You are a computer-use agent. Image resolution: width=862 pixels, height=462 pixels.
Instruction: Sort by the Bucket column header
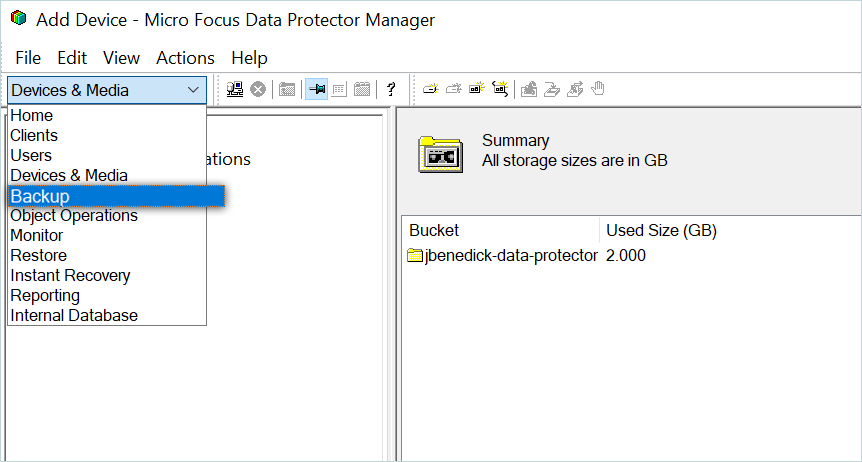[434, 230]
